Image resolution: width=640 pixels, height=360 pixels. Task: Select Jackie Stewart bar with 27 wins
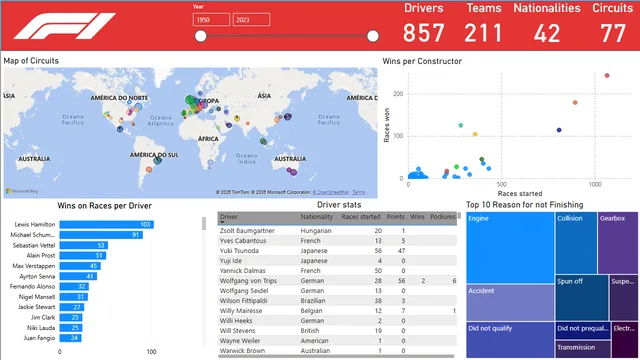pyautogui.click(x=72, y=307)
